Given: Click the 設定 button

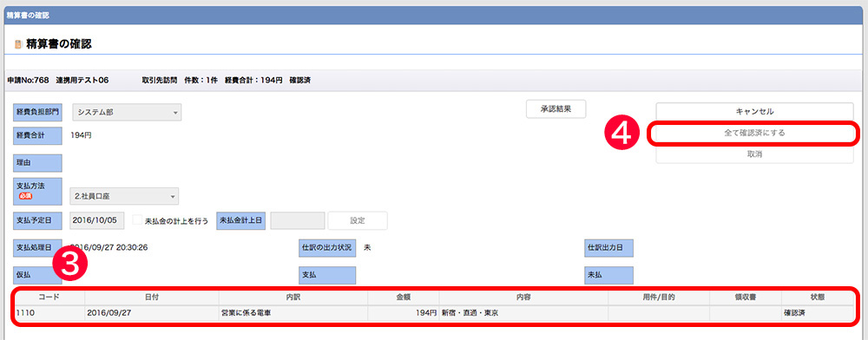Looking at the screenshot, I should click(x=358, y=220).
